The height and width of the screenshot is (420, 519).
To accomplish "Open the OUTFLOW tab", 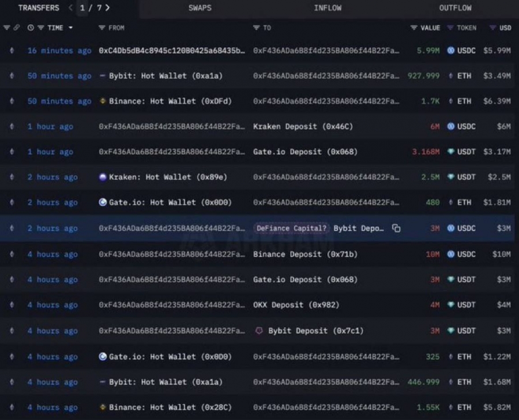I will point(456,8).
